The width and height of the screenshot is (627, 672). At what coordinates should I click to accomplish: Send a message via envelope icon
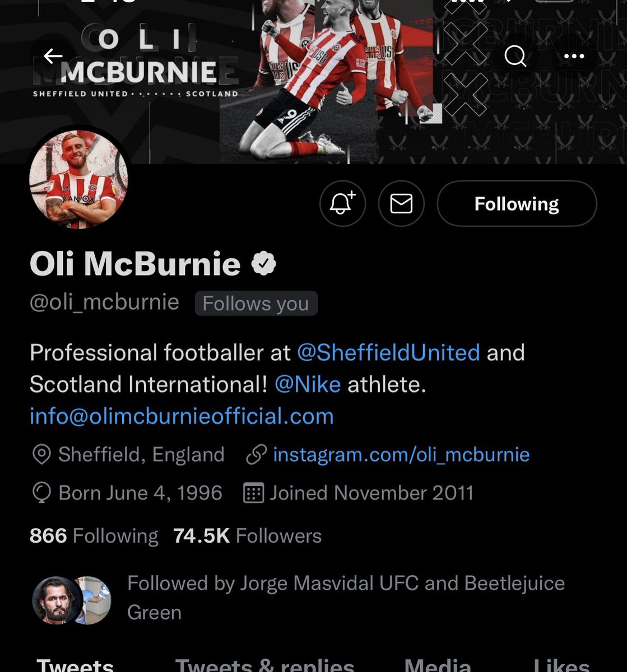pos(401,203)
